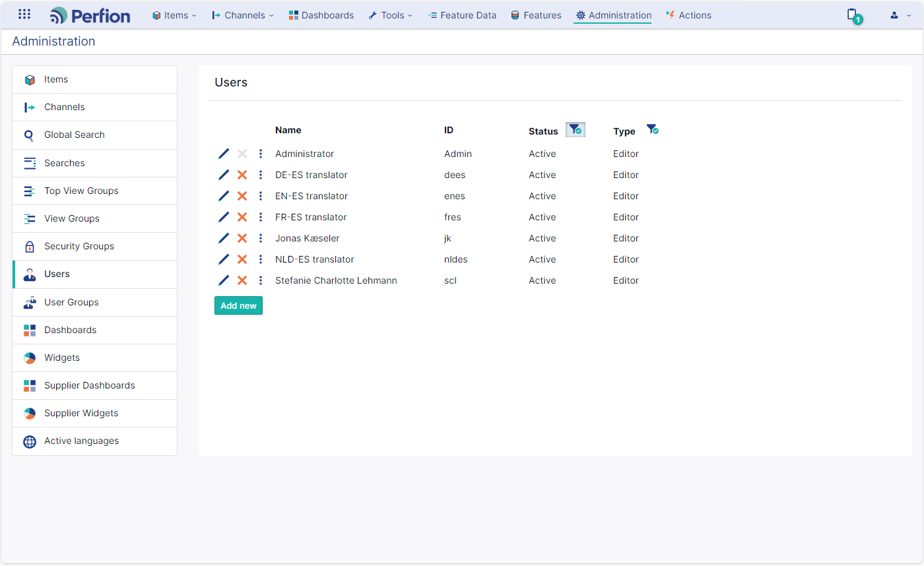The width and height of the screenshot is (924, 566).
Task: Select Users in the sidebar
Action: (95, 274)
